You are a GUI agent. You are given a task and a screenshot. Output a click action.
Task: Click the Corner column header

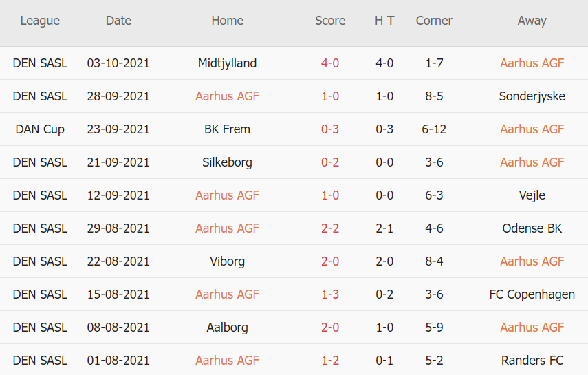pyautogui.click(x=434, y=21)
